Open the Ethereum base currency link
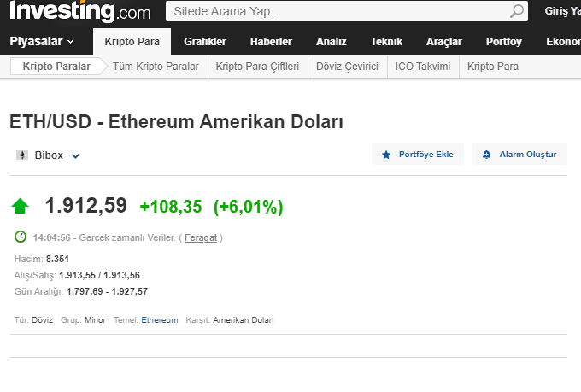581x392 pixels. (160, 319)
